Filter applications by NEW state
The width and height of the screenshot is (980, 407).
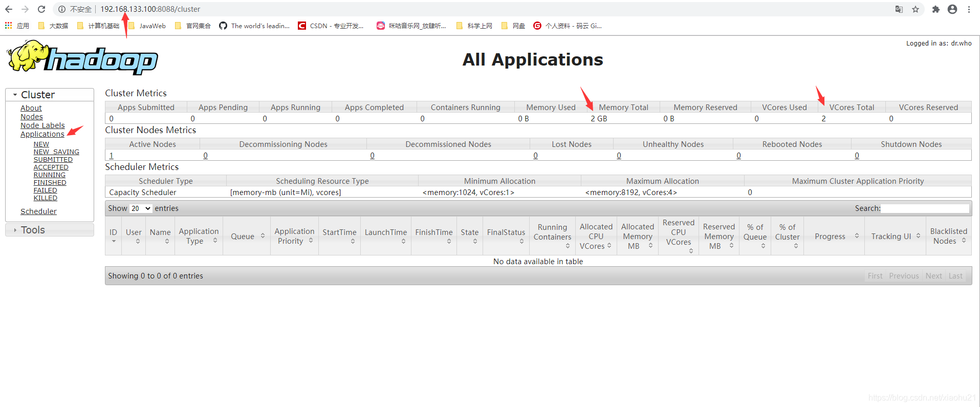41,144
